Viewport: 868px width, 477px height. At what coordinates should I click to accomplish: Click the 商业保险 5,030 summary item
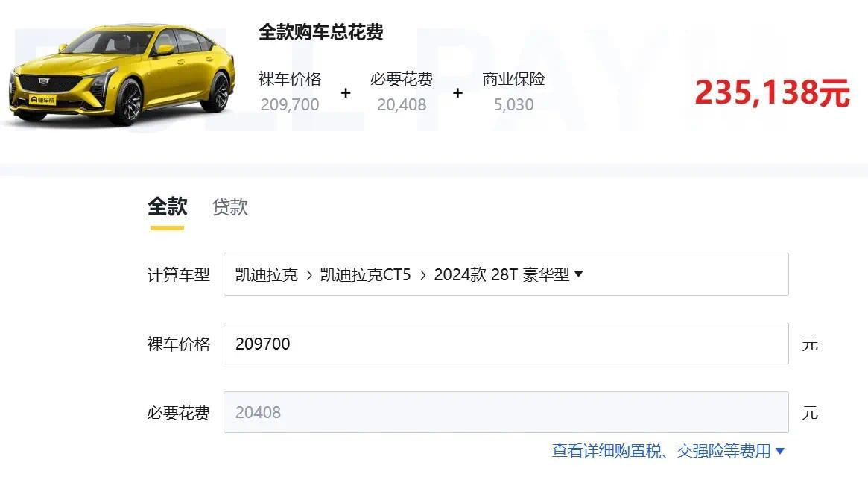513,92
